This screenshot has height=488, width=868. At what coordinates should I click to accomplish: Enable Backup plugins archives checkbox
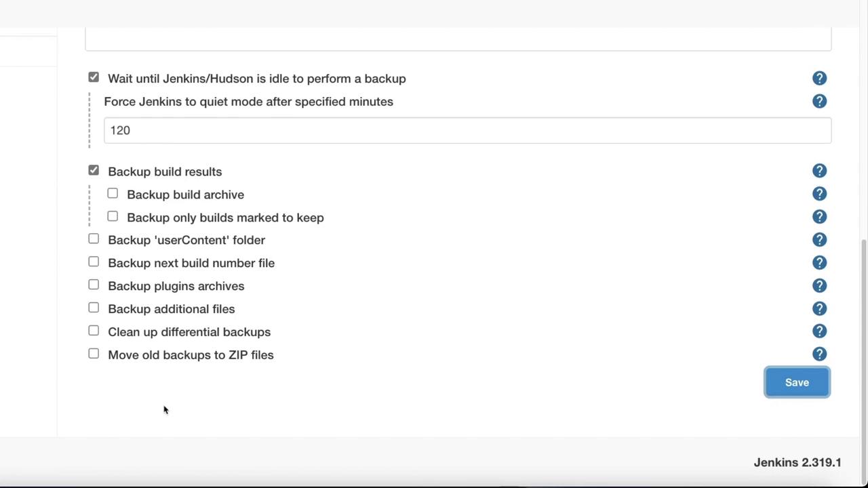point(94,285)
